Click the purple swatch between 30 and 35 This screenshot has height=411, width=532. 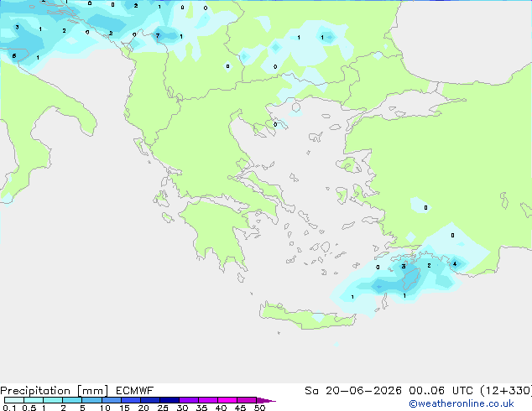click(x=189, y=400)
